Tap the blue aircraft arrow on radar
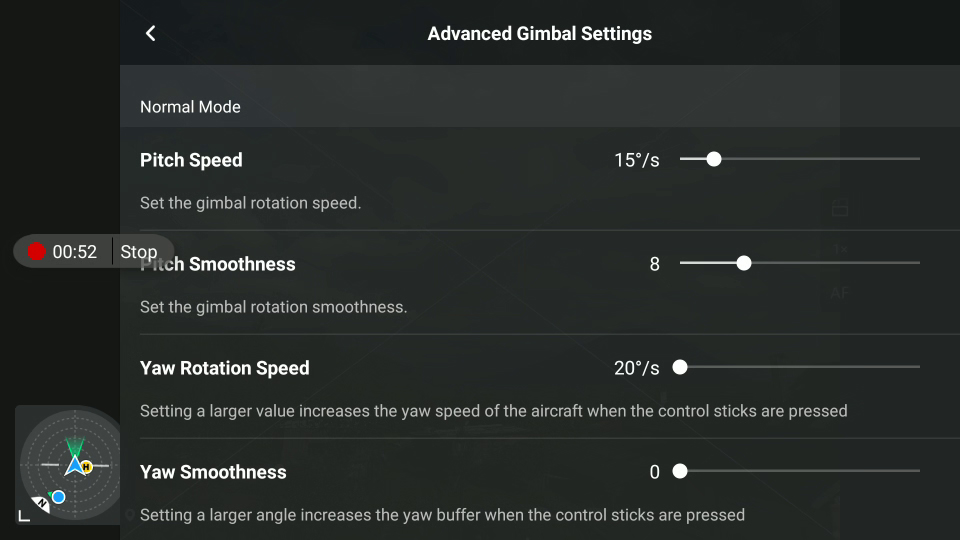 coord(75,465)
